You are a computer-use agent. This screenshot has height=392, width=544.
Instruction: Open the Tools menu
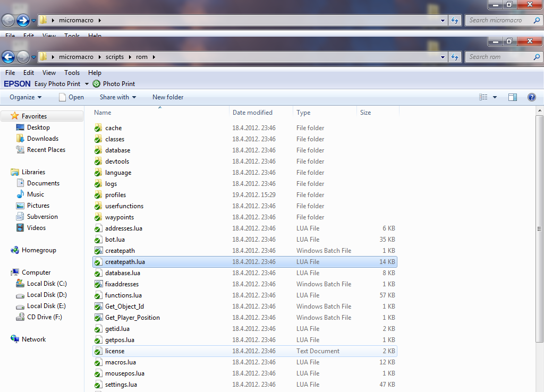[x=72, y=73]
